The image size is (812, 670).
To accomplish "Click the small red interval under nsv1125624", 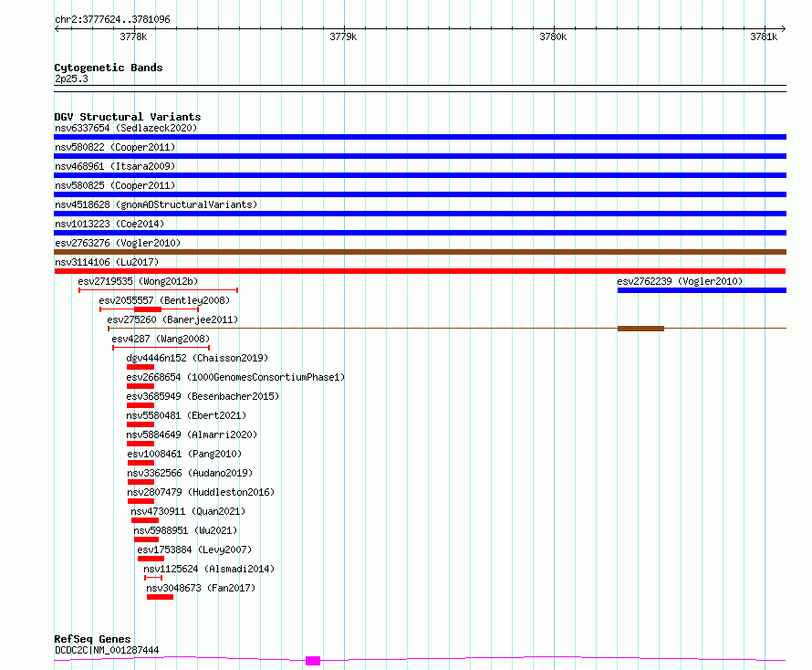I will coord(153,578).
